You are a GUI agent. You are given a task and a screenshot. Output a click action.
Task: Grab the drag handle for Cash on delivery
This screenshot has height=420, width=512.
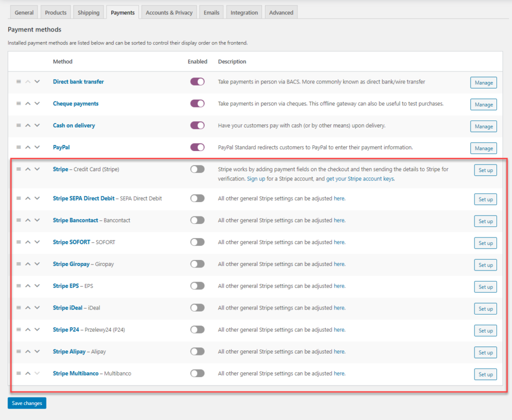click(18, 125)
